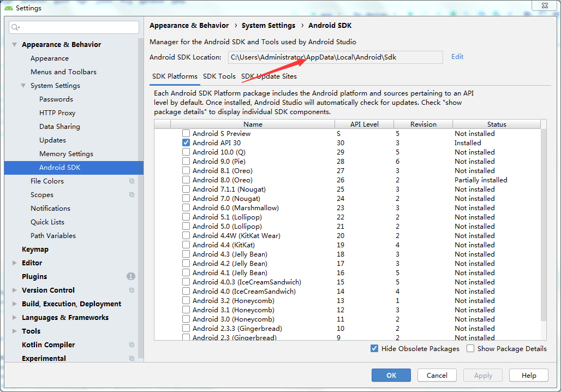Check the Android 7.1.1 (Nougat) checkbox
This screenshot has height=392, width=561.
pyautogui.click(x=186, y=189)
